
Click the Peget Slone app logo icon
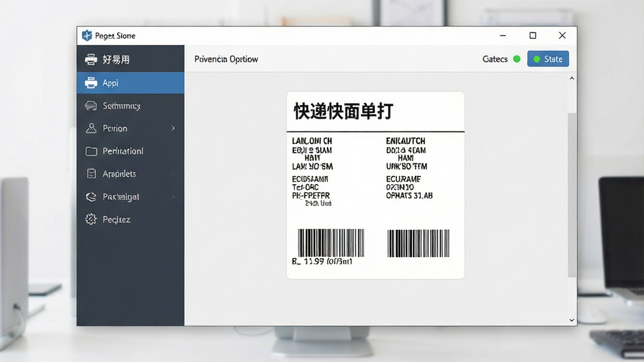pyautogui.click(x=87, y=36)
